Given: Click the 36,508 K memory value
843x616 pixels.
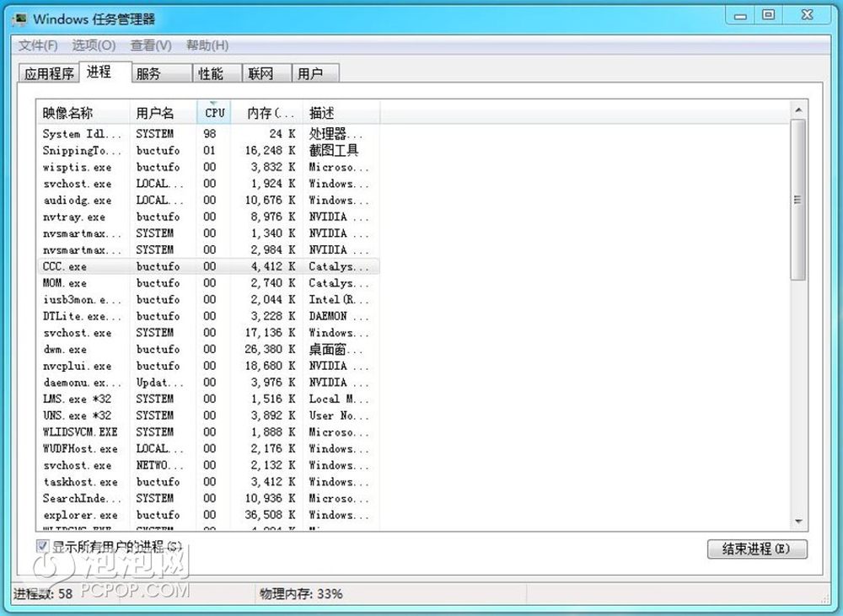Looking at the screenshot, I should point(270,515).
